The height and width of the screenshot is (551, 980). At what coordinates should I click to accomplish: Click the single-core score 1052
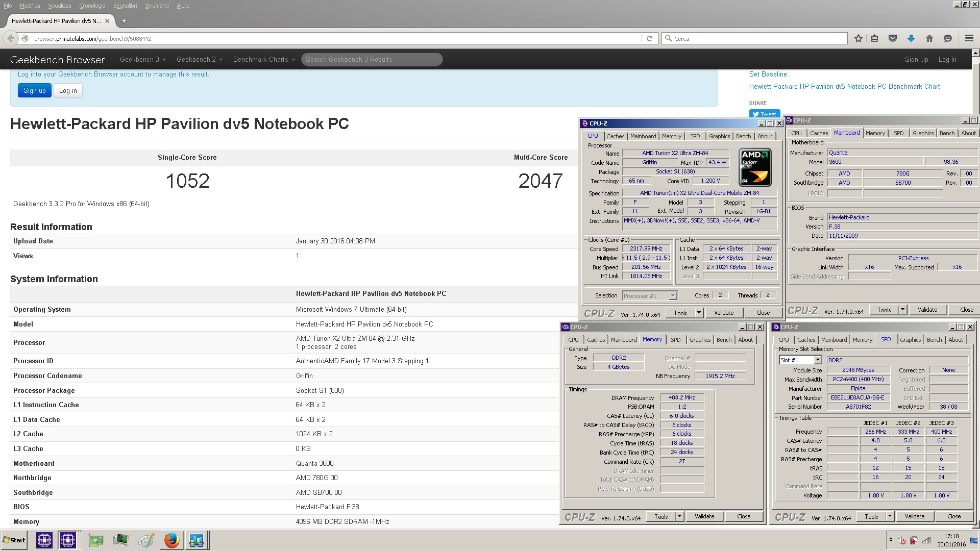coord(187,181)
